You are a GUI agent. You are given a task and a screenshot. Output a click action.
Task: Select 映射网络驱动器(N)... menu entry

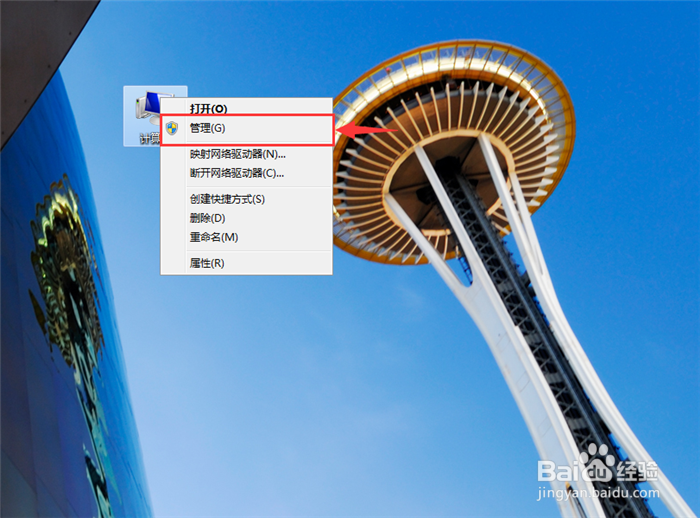coord(246,154)
